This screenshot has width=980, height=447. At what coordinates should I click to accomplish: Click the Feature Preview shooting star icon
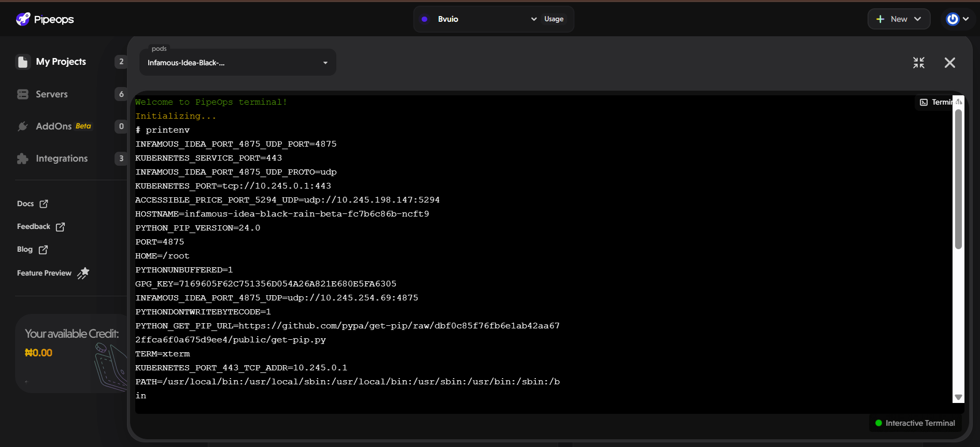tap(83, 273)
